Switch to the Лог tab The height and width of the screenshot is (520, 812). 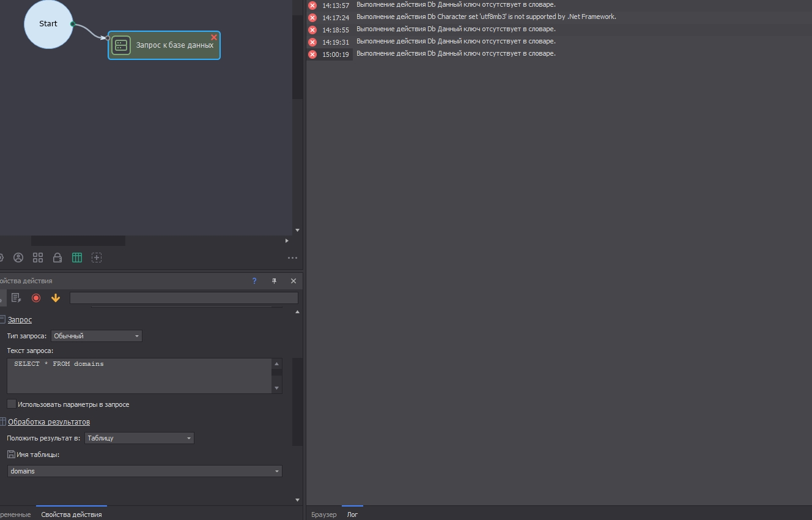(x=352, y=514)
